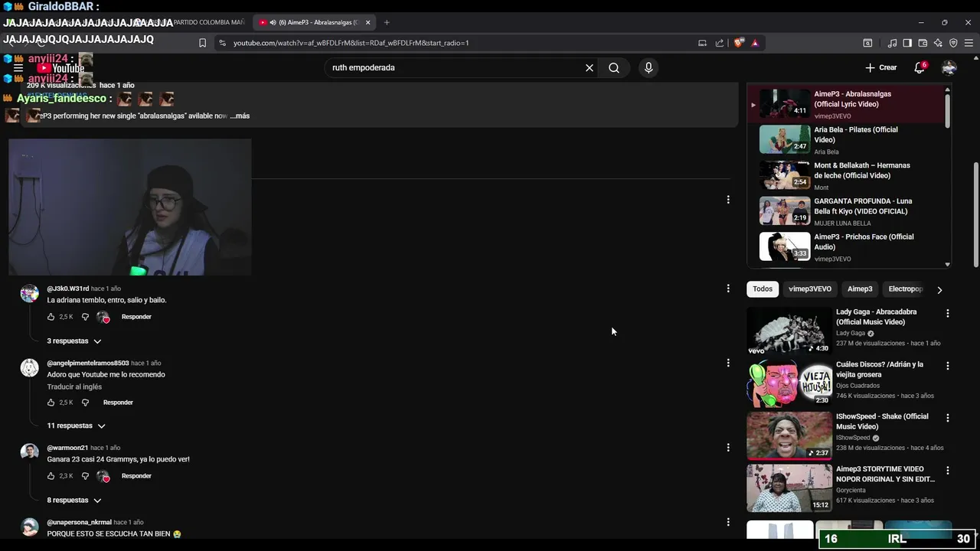Open YouTube notifications bell
This screenshot has height=551, width=980.
click(x=920, y=68)
